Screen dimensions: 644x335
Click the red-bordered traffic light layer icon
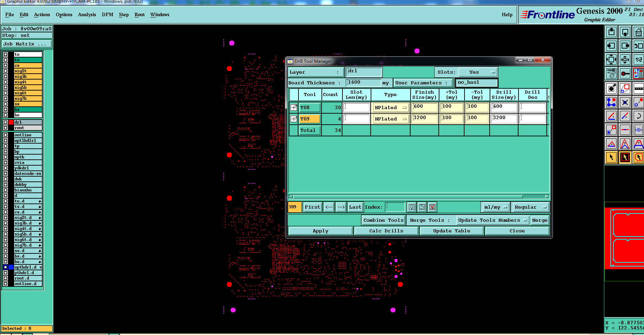coord(638,73)
